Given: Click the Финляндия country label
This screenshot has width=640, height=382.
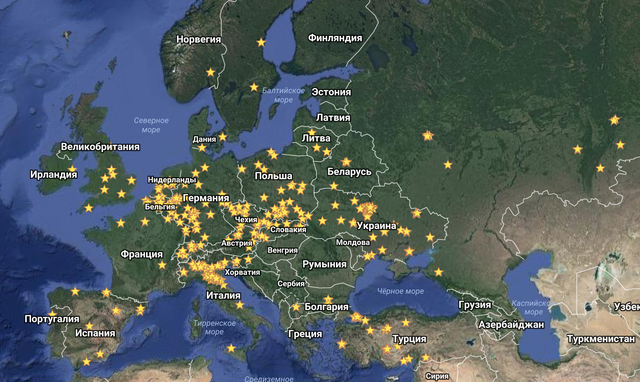Looking at the screenshot, I should pos(335,38).
